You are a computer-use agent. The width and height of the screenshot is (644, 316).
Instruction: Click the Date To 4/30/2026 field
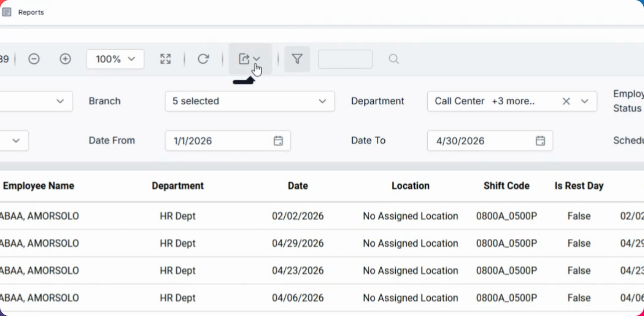(480, 141)
